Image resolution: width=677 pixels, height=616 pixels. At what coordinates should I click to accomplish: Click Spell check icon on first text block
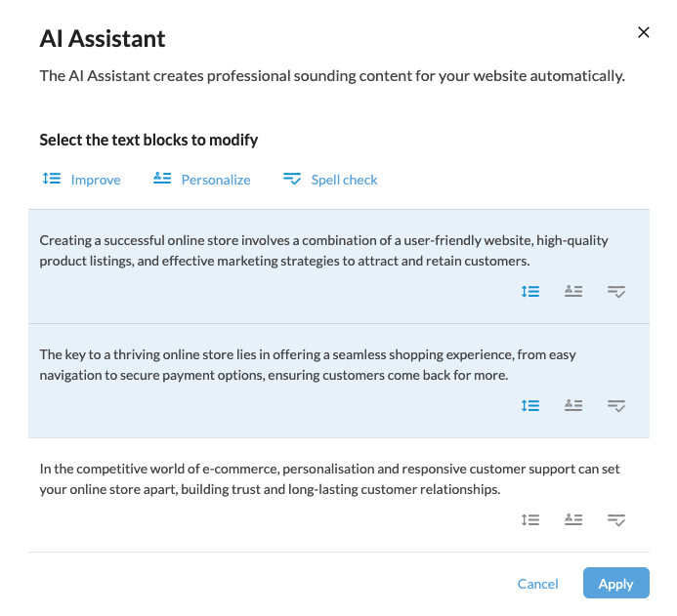pos(616,291)
